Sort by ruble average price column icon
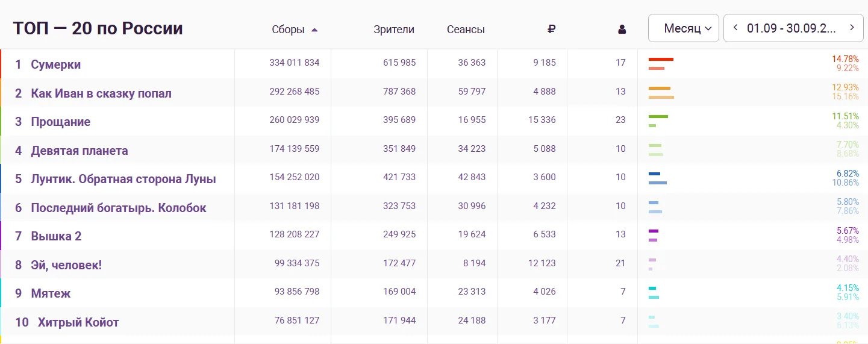 pos(551,29)
